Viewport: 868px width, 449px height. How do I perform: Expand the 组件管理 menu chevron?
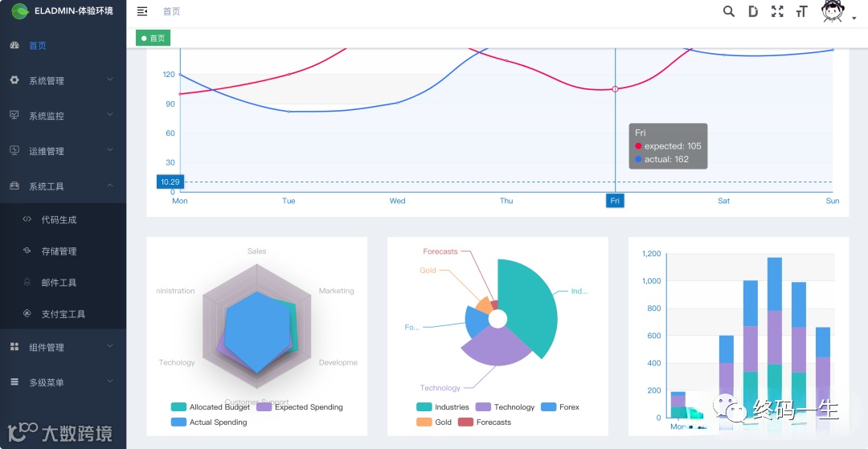110,346
